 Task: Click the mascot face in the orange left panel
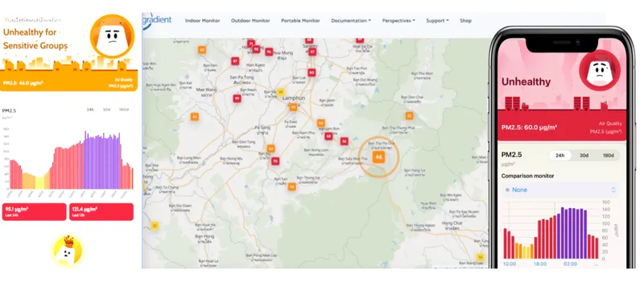point(112,36)
